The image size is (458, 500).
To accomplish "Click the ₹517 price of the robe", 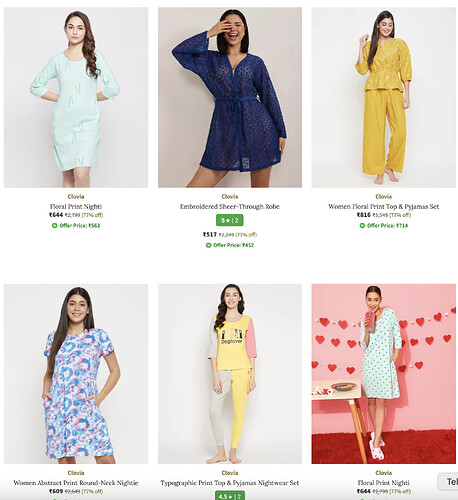I will 210,235.
